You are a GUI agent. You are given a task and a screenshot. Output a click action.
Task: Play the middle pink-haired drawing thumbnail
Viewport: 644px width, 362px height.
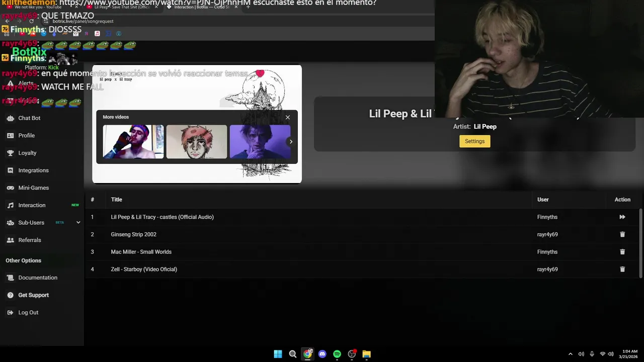197,142
